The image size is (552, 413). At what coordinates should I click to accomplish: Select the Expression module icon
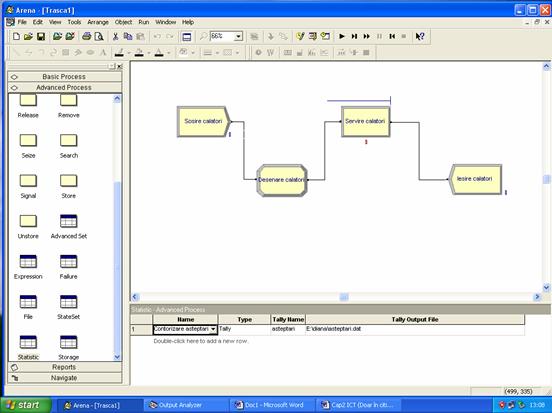pos(28,262)
